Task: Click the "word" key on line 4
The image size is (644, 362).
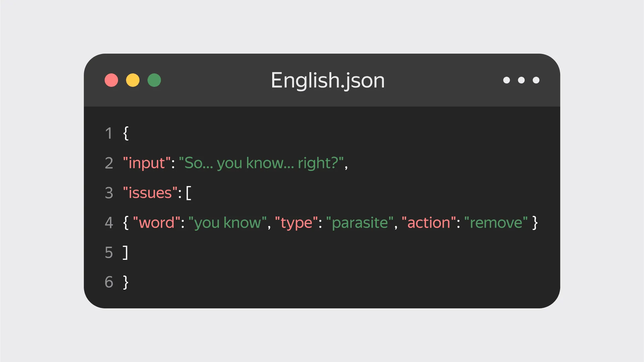Action: click(157, 223)
